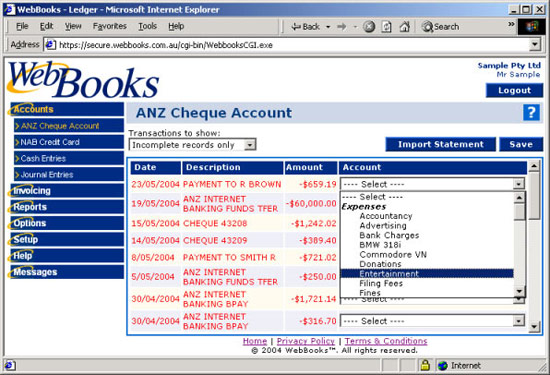The width and height of the screenshot is (550, 375).
Task: Open Account select for PAYMENT TO R BROWN
Action: [x=432, y=184]
